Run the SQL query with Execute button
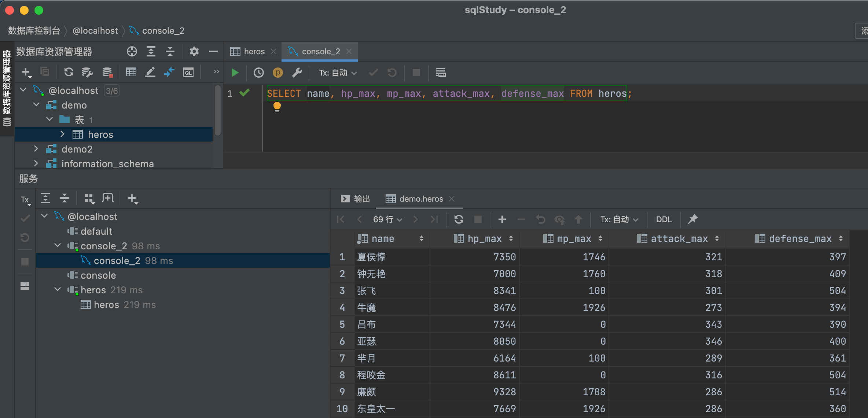Image resolution: width=868 pixels, height=418 pixels. pos(235,73)
